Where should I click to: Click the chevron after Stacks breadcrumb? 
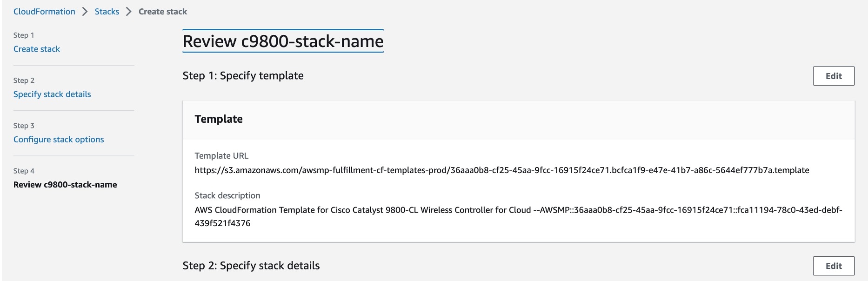(129, 12)
